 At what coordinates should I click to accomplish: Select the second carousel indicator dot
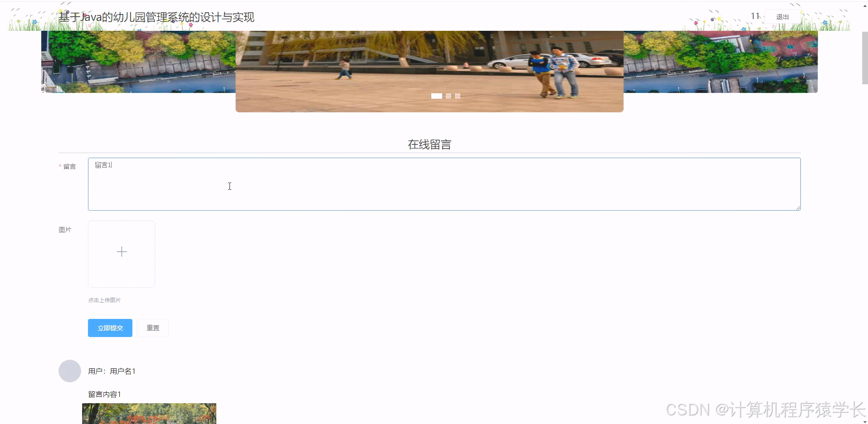click(448, 96)
